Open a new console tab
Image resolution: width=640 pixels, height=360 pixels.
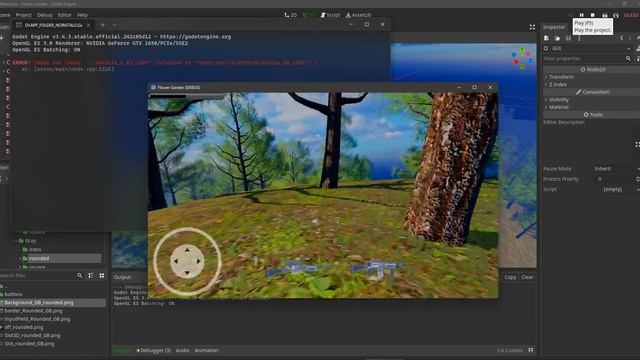pos(103,25)
